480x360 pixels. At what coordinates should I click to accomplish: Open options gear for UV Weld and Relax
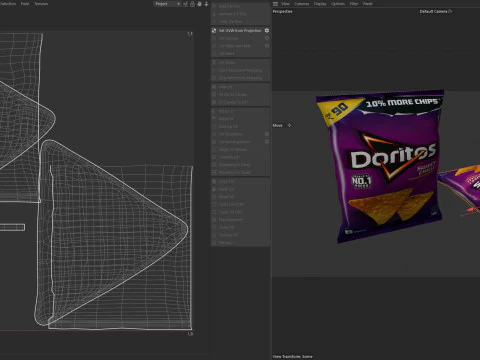tap(267, 46)
